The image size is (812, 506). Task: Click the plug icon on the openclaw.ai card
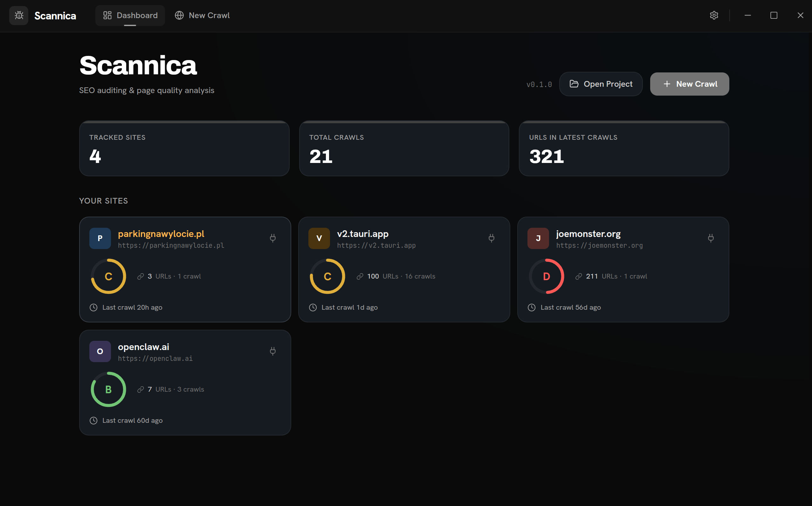[273, 351]
